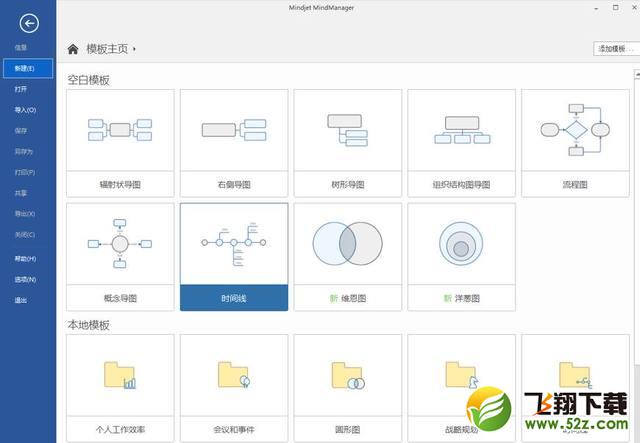Click the highlighted 时间线 label
This screenshot has width=640, height=443.
(x=234, y=298)
